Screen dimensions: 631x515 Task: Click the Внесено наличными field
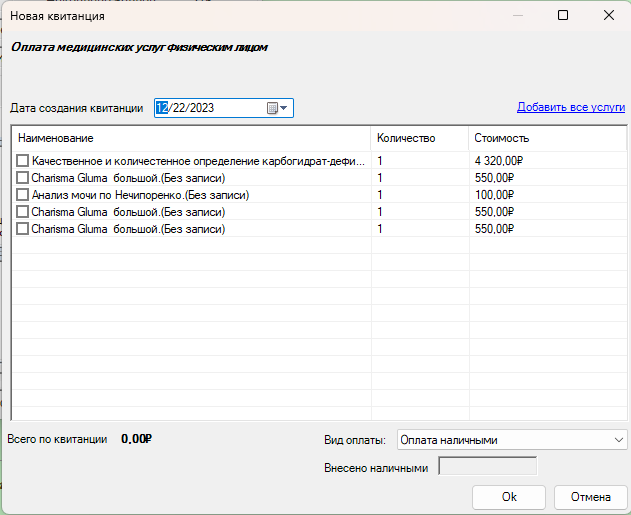click(x=488, y=467)
